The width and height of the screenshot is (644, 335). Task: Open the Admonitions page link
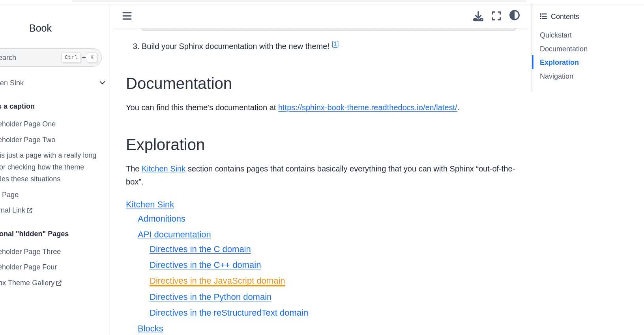click(x=161, y=219)
